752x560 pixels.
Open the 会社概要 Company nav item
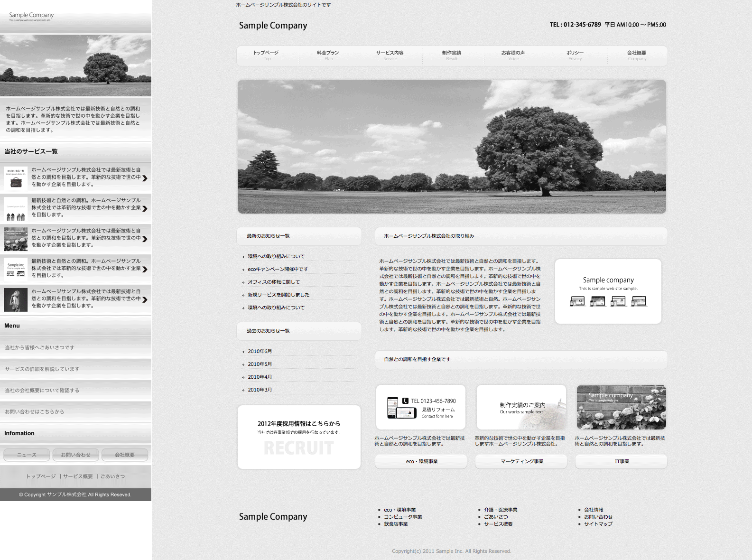636,56
